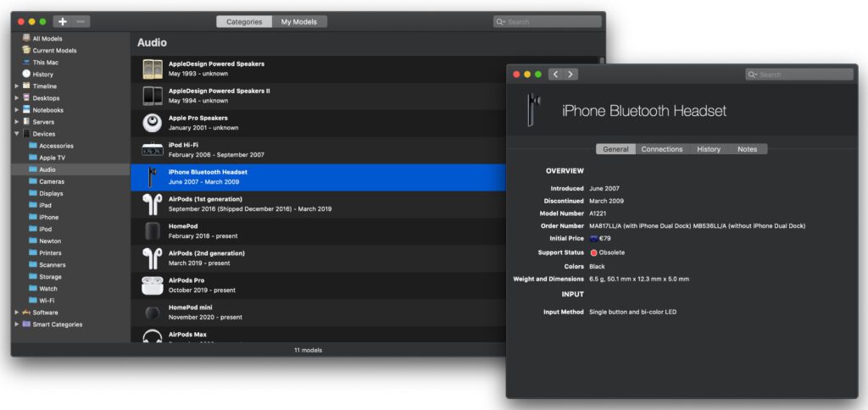Click the "11 models" status bar text
The height and width of the screenshot is (410, 868).
pyautogui.click(x=308, y=350)
